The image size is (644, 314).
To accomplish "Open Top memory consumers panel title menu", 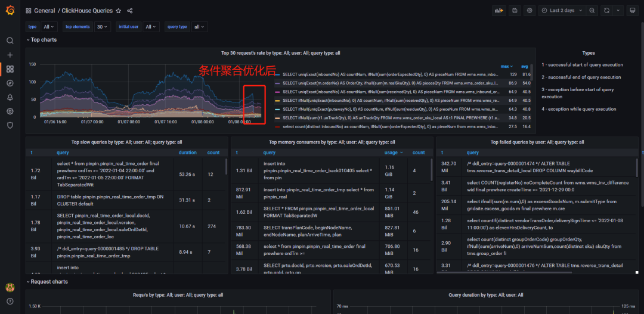I will tap(332, 142).
